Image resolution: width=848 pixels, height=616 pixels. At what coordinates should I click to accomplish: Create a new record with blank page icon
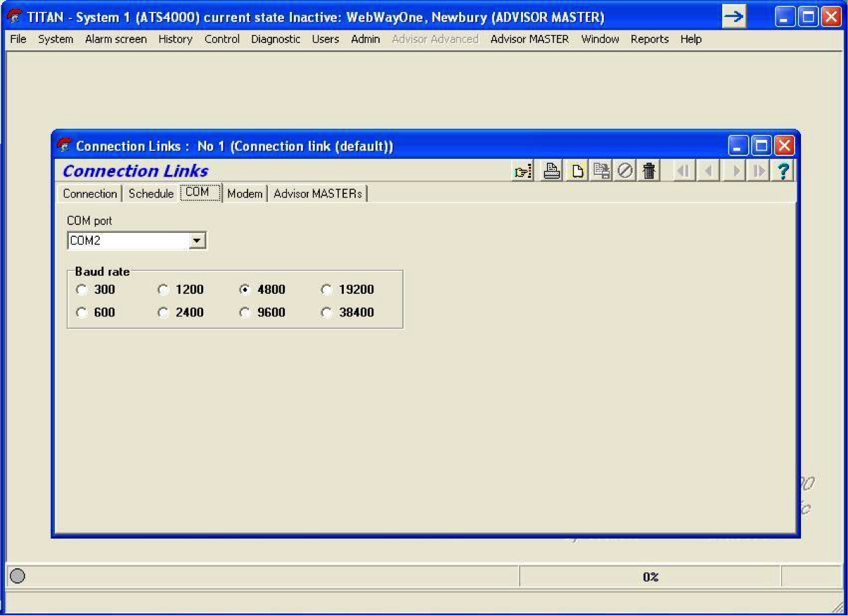click(577, 171)
